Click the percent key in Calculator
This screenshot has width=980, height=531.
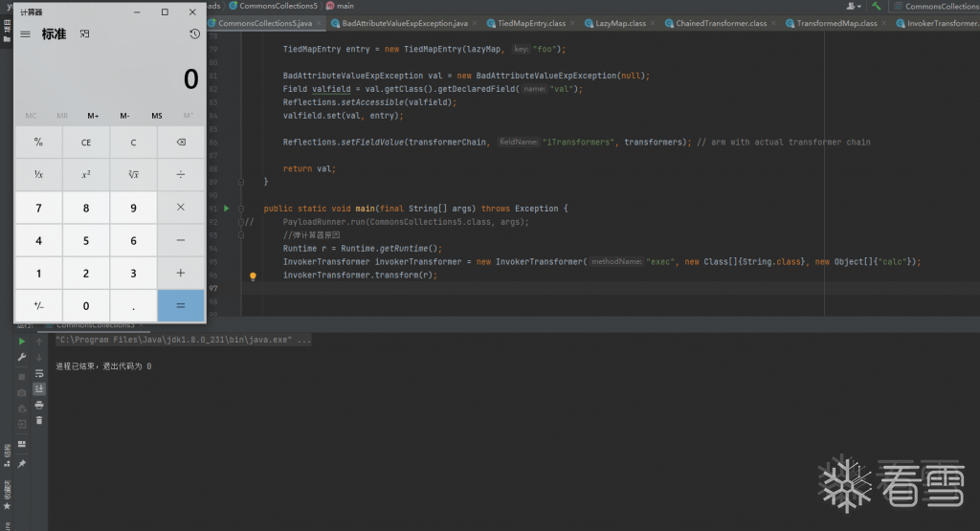38,143
